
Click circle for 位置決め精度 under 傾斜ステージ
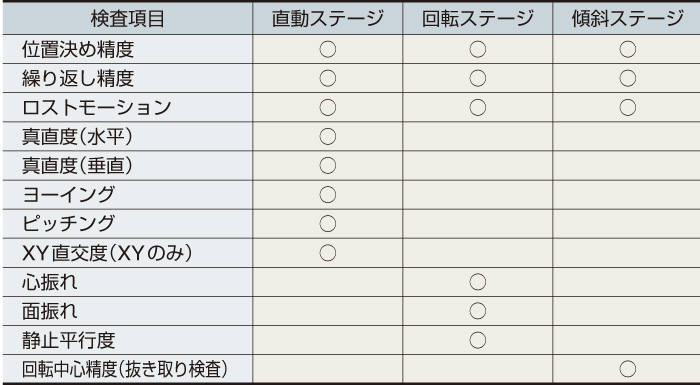click(x=628, y=49)
